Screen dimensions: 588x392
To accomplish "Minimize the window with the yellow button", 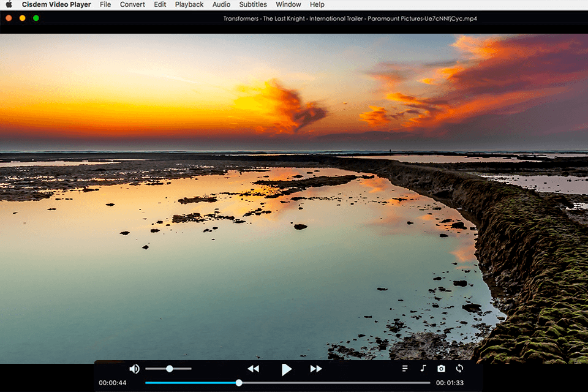I will [x=23, y=18].
